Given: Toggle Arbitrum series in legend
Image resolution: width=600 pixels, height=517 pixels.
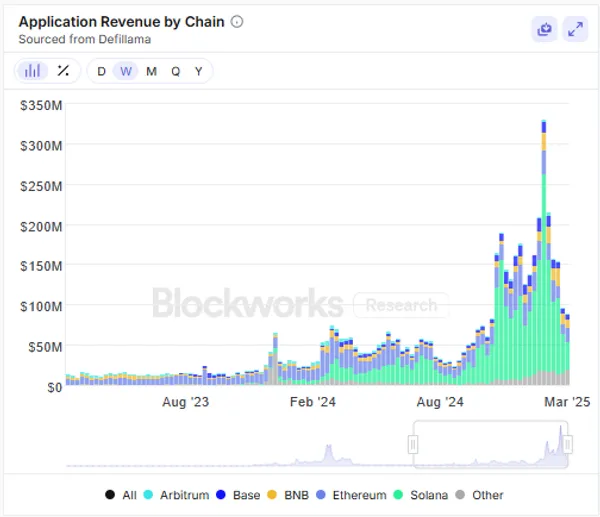Looking at the screenshot, I should tap(178, 495).
